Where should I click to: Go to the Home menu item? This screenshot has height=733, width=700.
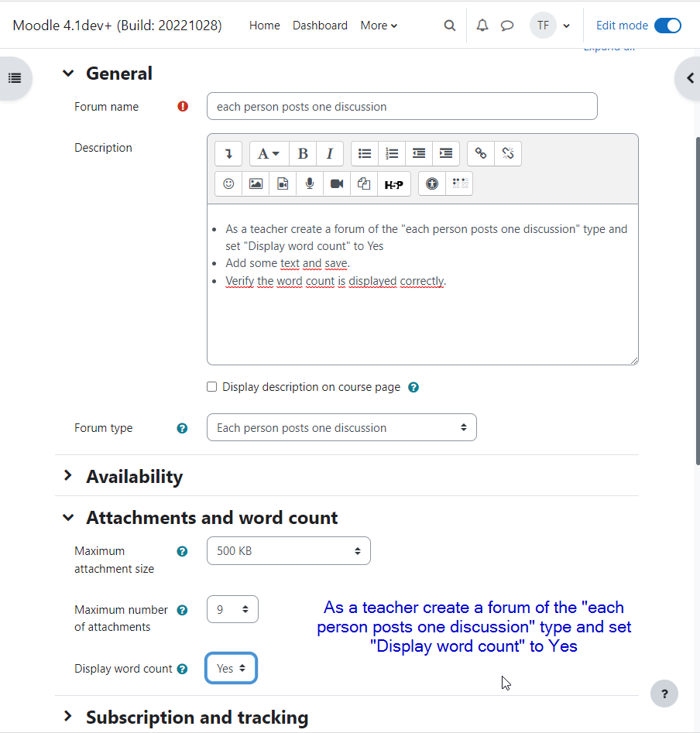pyautogui.click(x=264, y=26)
